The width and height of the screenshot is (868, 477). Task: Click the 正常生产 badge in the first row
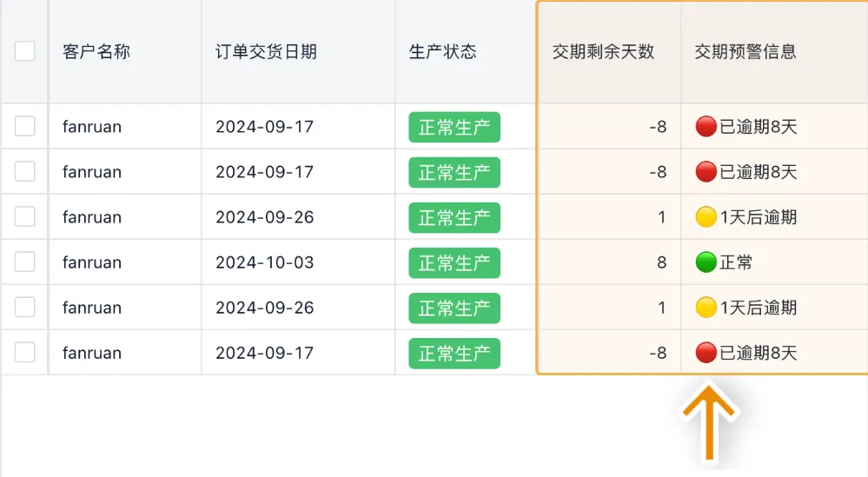click(x=454, y=128)
